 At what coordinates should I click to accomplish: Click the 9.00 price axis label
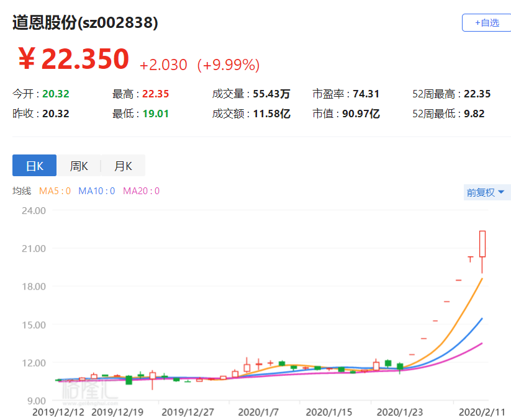[36, 401]
